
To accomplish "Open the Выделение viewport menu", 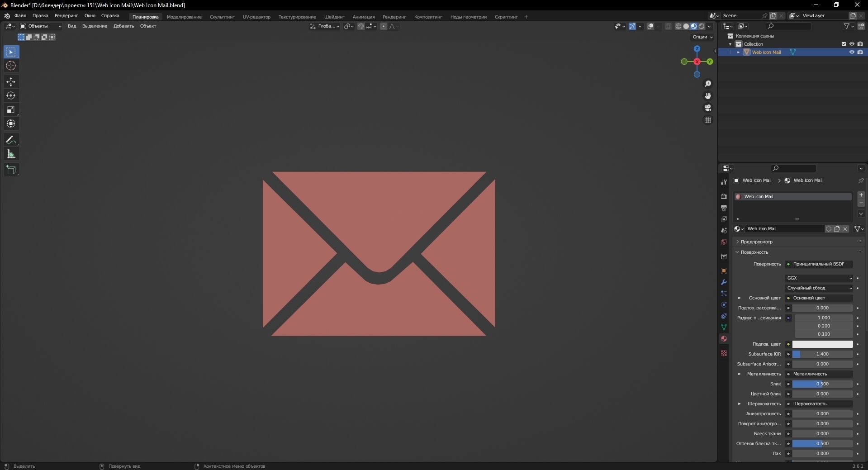I will (x=95, y=26).
